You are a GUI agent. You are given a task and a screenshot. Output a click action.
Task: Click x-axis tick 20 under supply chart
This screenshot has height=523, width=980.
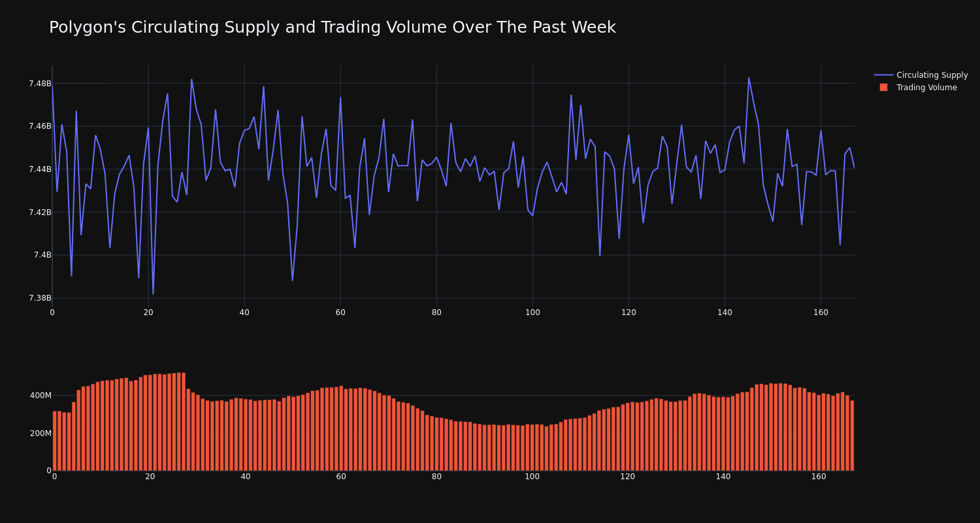point(148,312)
